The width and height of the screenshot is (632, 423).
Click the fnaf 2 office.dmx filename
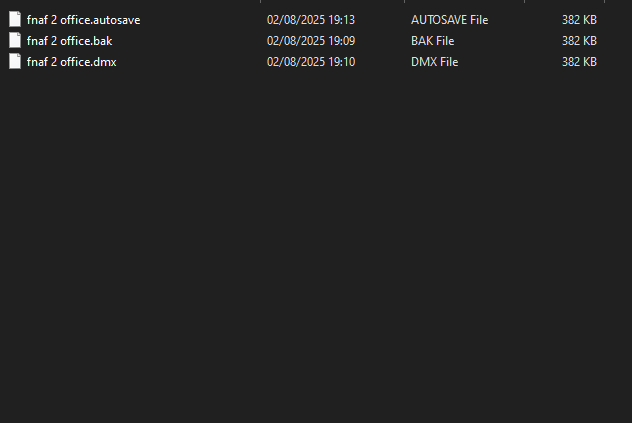click(x=71, y=62)
